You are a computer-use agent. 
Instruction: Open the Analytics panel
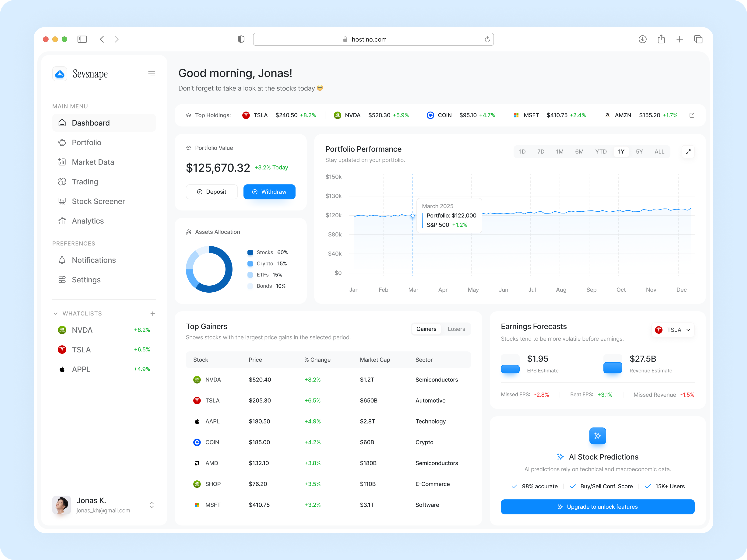[88, 221]
